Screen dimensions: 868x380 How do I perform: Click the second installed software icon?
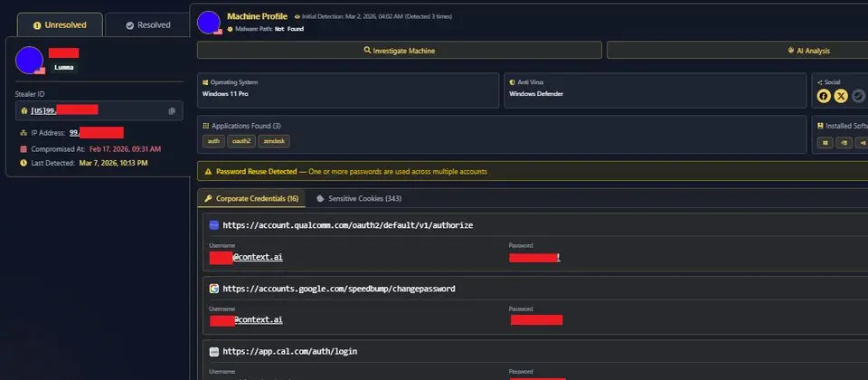tap(844, 142)
